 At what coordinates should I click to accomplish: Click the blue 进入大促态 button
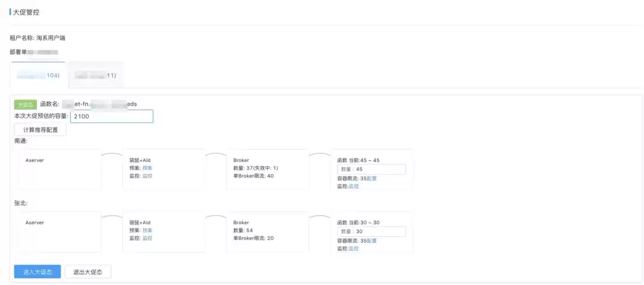point(38,272)
